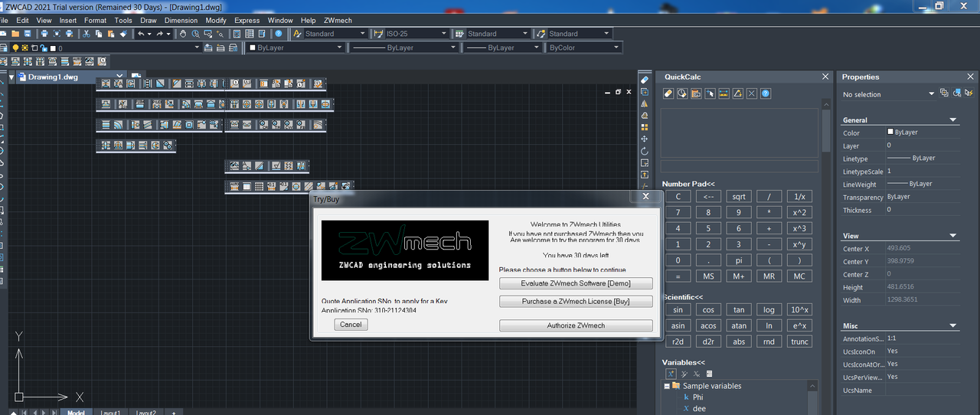This screenshot has width=980, height=415.
Task: Collapse the Scientific section header
Action: point(682,296)
